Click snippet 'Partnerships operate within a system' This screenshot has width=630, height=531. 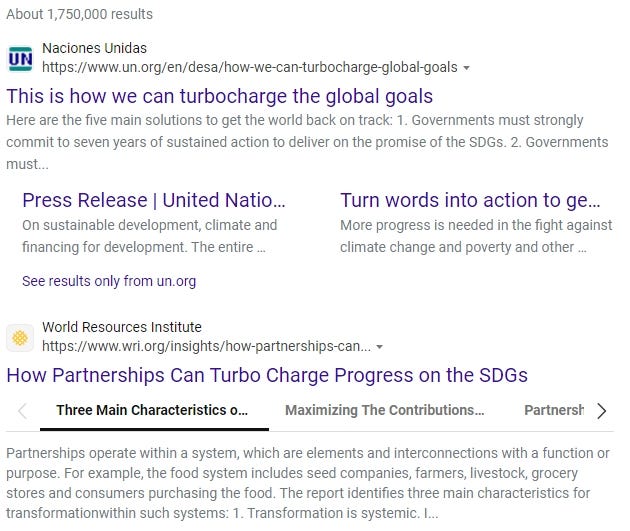tap(308, 483)
